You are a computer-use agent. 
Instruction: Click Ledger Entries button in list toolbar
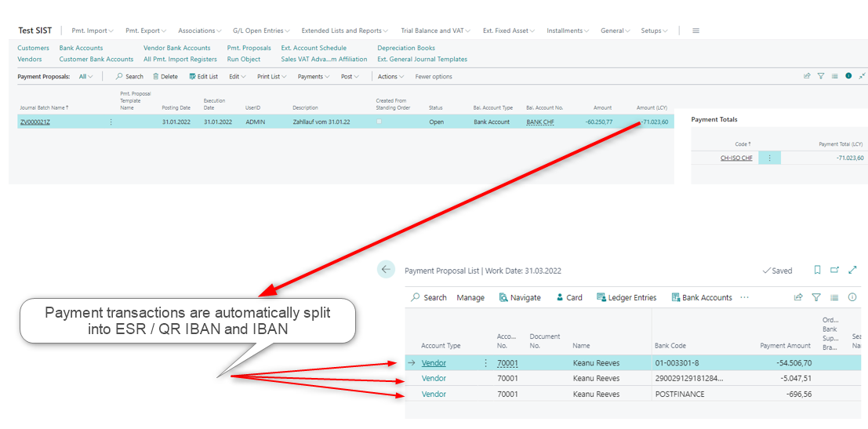coord(626,297)
